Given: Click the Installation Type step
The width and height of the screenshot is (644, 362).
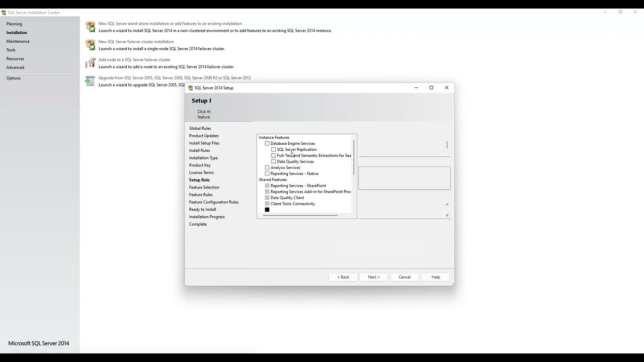Looking at the screenshot, I should point(203,158).
